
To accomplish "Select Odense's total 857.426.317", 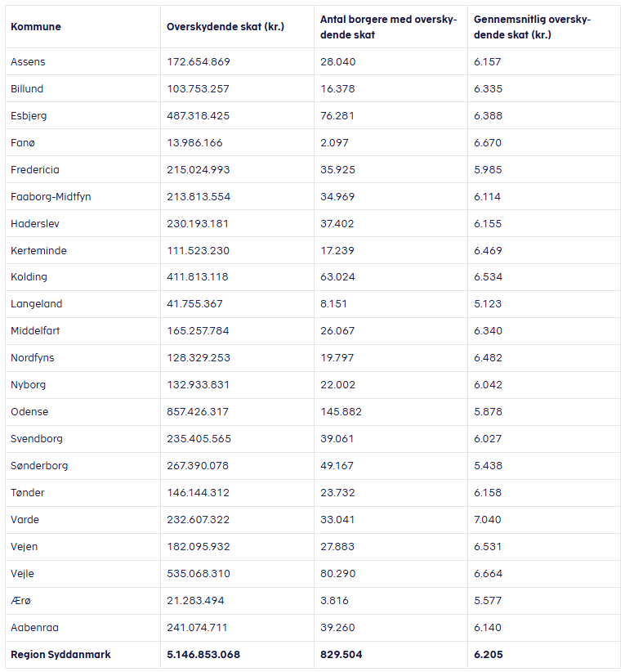I will 198,412.
